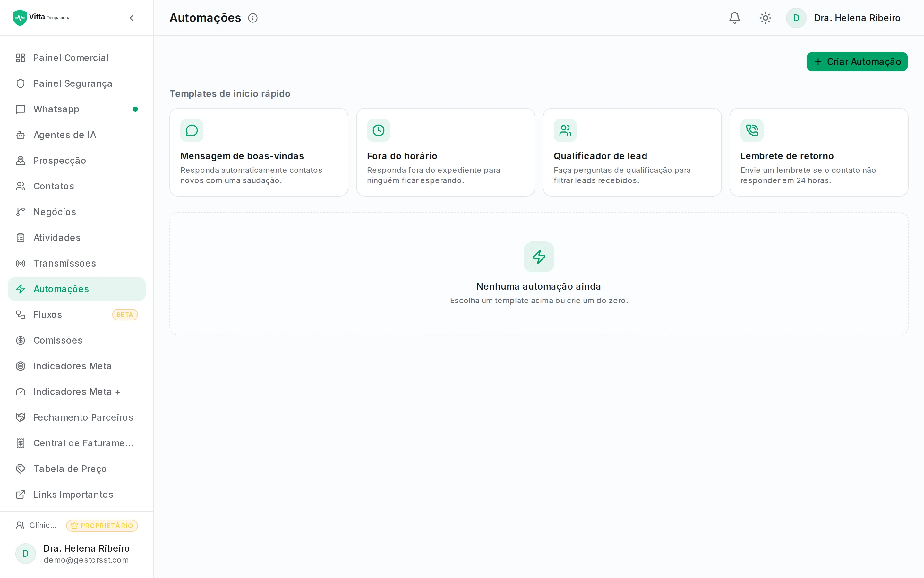The image size is (924, 578).
Task: Click the BETA badge next to Fluxos
Action: [125, 315]
